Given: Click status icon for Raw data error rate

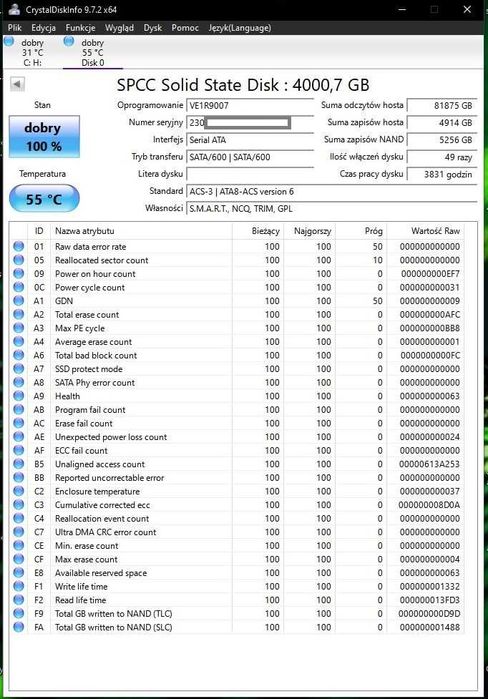Looking at the screenshot, I should [19, 246].
